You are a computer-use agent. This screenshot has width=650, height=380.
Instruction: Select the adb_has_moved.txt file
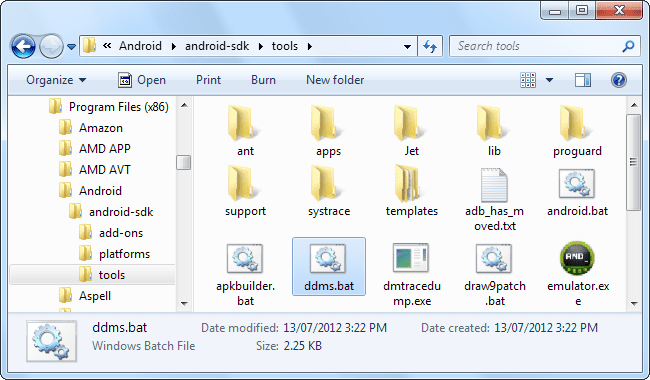pyautogui.click(x=494, y=199)
